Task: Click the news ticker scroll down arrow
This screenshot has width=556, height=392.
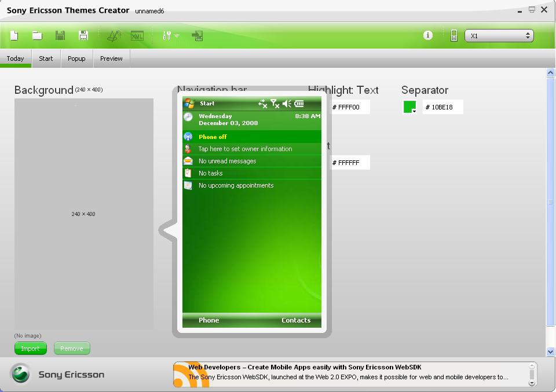Action: coord(532,383)
